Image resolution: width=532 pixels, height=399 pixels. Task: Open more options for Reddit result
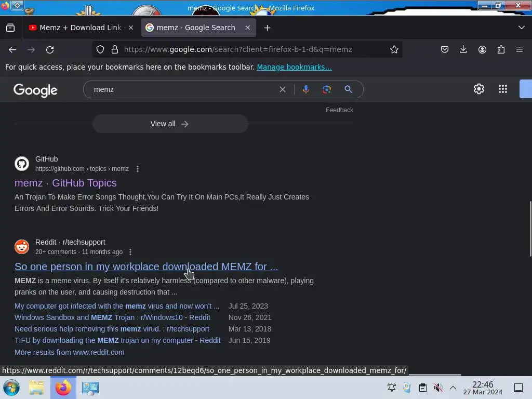tap(130, 252)
